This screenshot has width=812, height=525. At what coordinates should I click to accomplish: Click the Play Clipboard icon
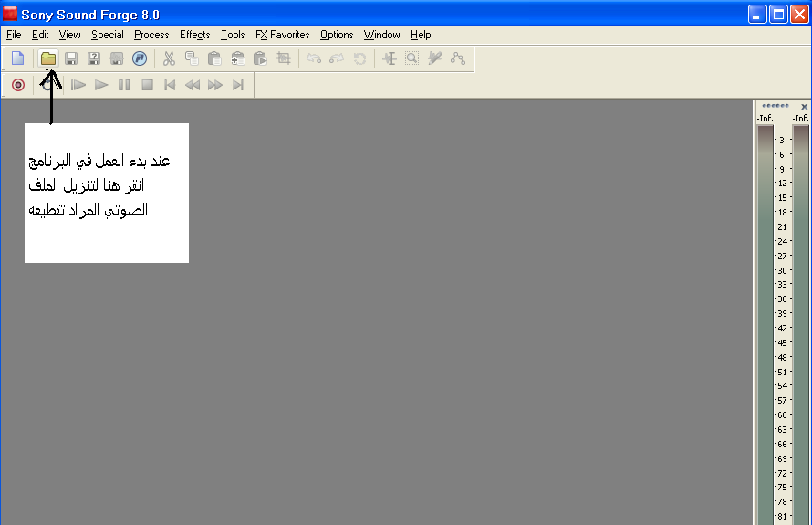261,58
